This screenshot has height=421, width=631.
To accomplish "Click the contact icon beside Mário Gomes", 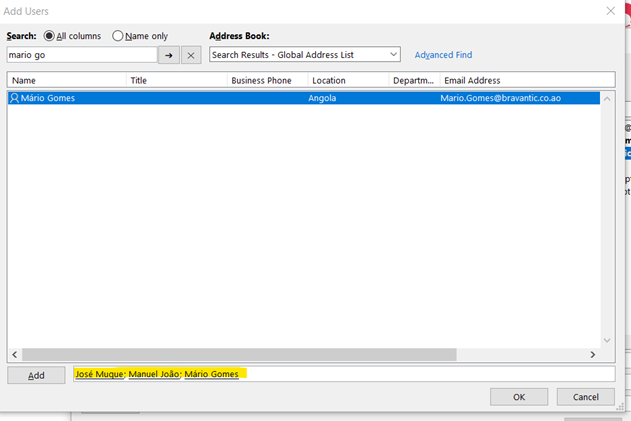I will 14,98.
